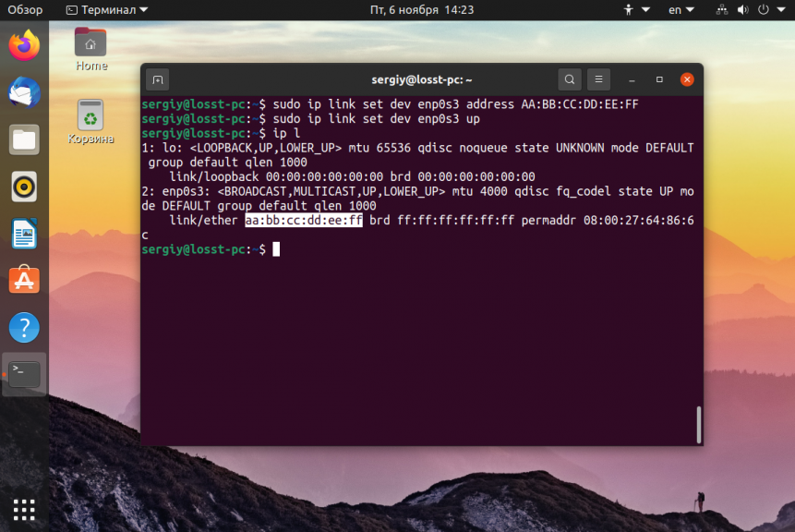Expand the system menu arrow
This screenshot has height=532, width=795.
click(781, 9)
